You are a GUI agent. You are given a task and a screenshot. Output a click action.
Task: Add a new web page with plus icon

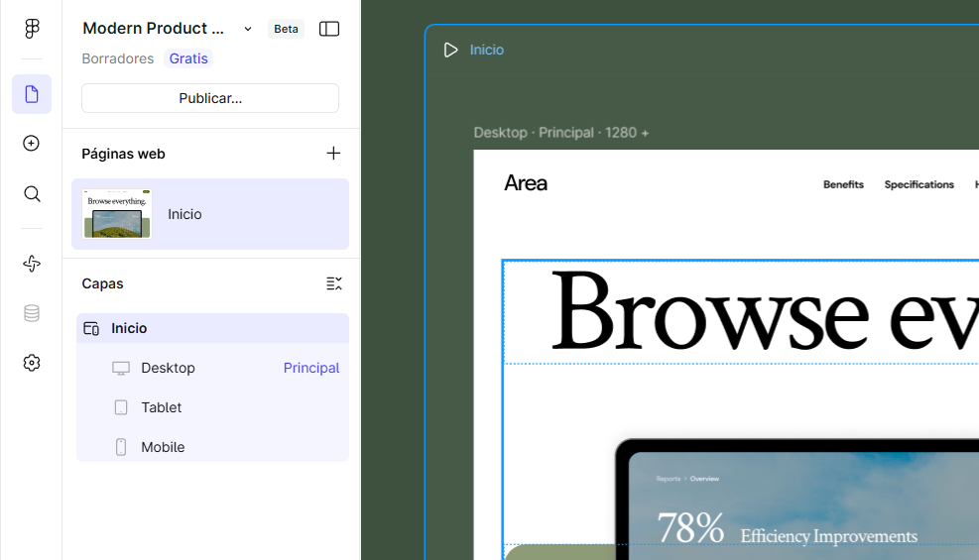[x=333, y=154]
